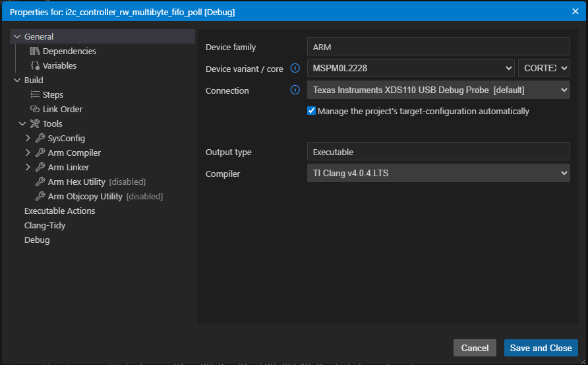The height and width of the screenshot is (365, 588).
Task: Expand the Arm Compiler node
Action: [x=28, y=153]
